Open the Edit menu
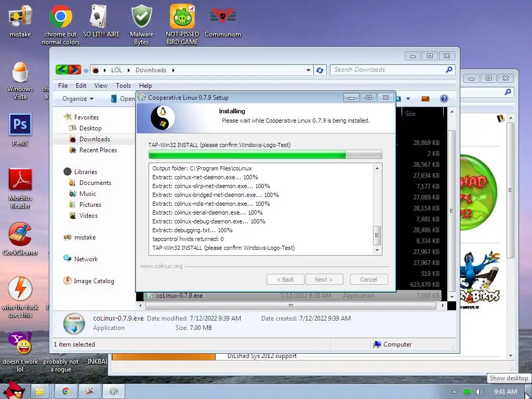532x399 pixels. 81,86
